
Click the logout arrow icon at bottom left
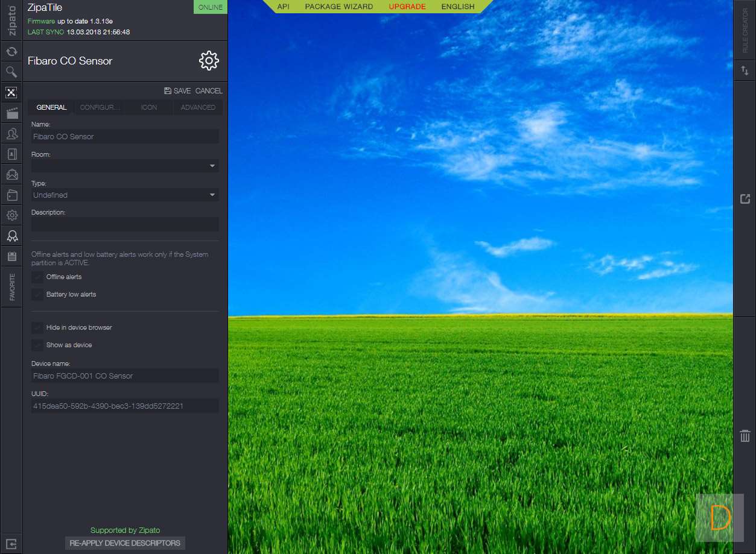(11, 544)
